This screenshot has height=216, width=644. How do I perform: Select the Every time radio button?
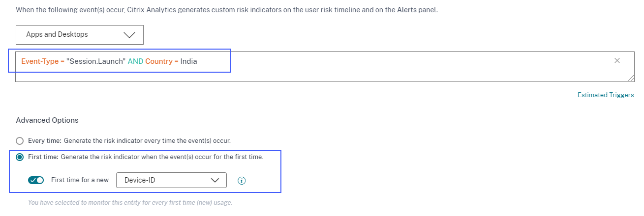pyautogui.click(x=20, y=141)
